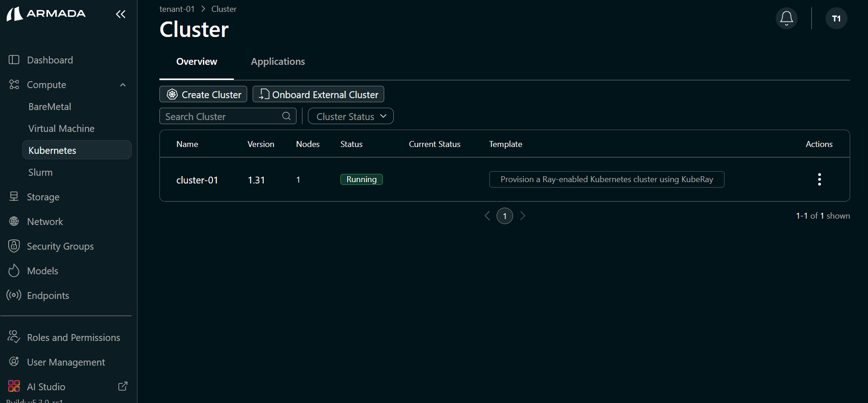Go to previous page arrow
This screenshot has width=868, height=403.
487,215
